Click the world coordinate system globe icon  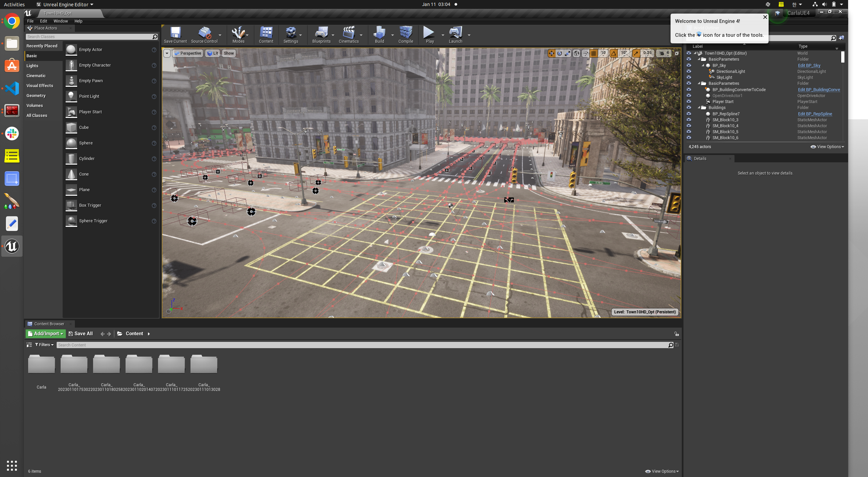[576, 53]
